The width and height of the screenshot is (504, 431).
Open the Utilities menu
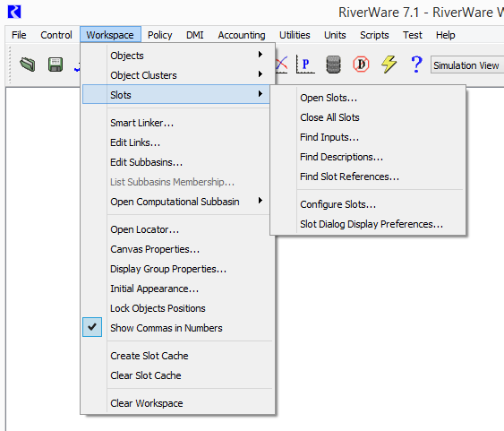(295, 35)
